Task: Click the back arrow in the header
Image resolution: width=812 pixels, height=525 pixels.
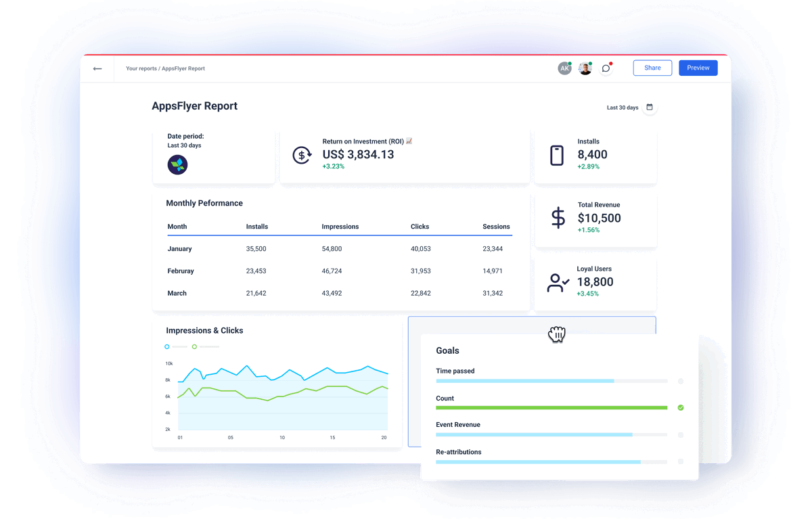Action: (97, 68)
